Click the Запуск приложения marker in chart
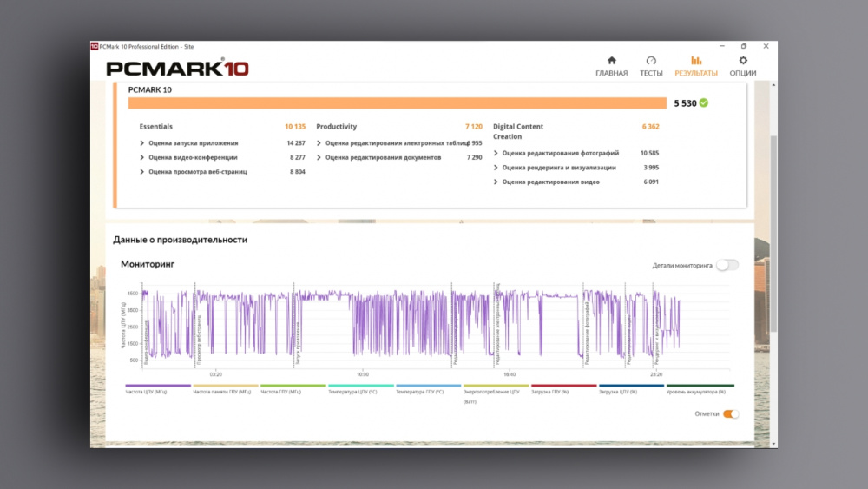Screen dimensions: 868x489 297,342
